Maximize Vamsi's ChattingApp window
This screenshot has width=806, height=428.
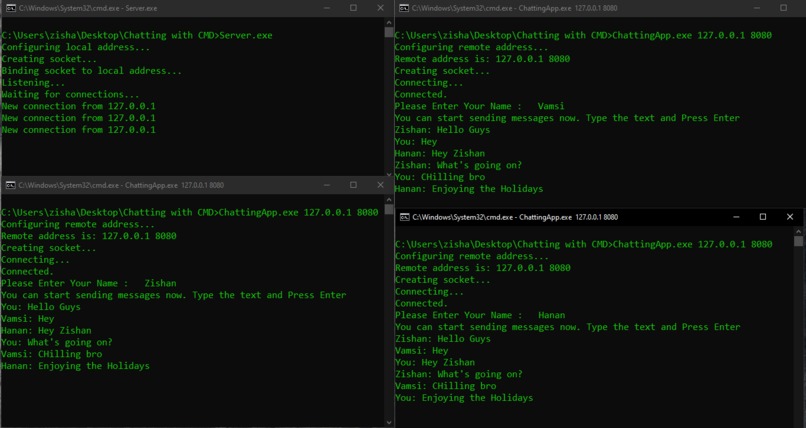(x=783, y=8)
